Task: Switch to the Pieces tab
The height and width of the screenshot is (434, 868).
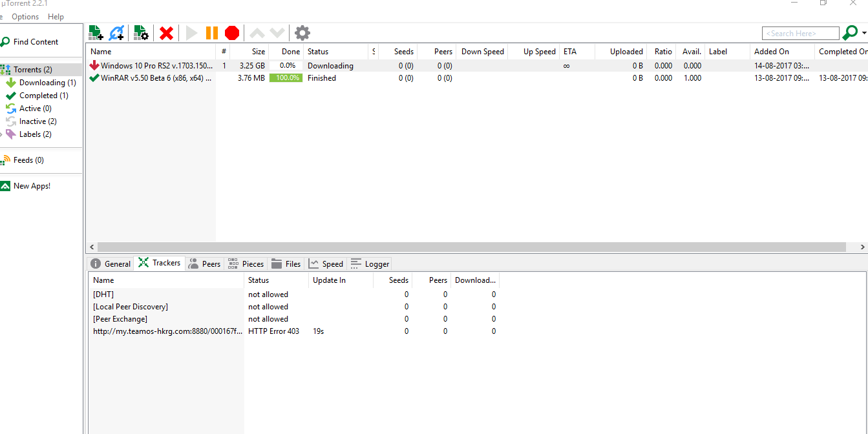Action: pyautogui.click(x=246, y=263)
